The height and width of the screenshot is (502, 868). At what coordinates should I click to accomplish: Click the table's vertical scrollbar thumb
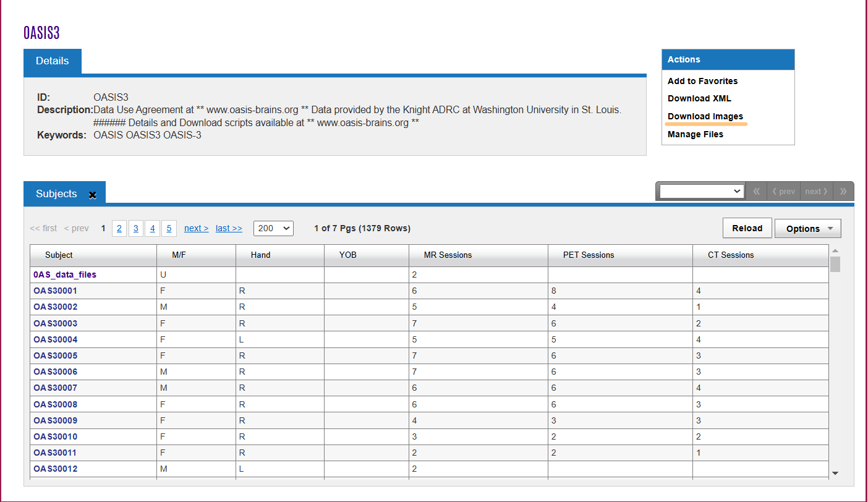[x=835, y=265]
